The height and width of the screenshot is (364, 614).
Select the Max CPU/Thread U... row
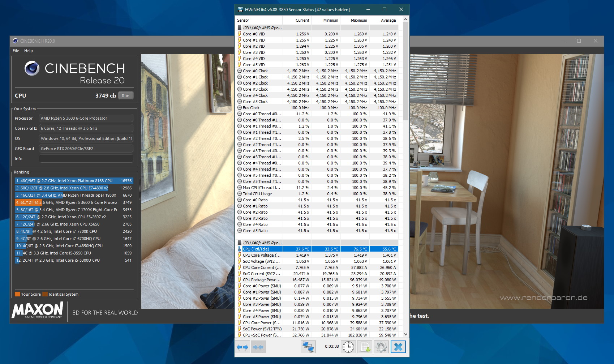[x=317, y=188]
